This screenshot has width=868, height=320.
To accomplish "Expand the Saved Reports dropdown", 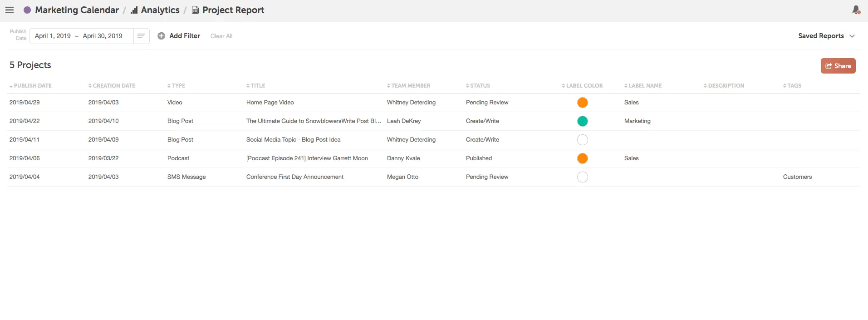I will (x=826, y=36).
